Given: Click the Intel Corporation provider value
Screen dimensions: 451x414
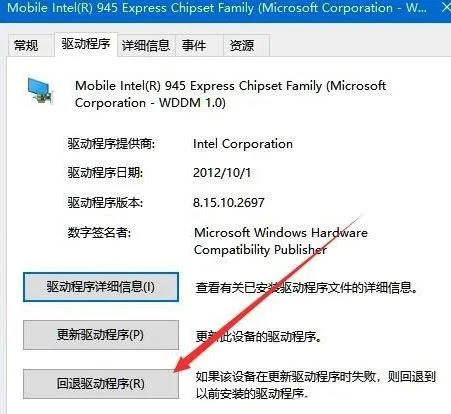Looking at the screenshot, I should [x=243, y=144].
